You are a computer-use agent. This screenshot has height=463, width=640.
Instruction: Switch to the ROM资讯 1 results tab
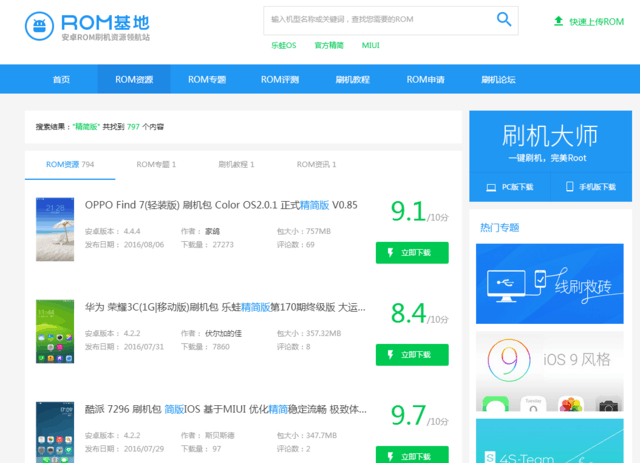[x=316, y=164]
